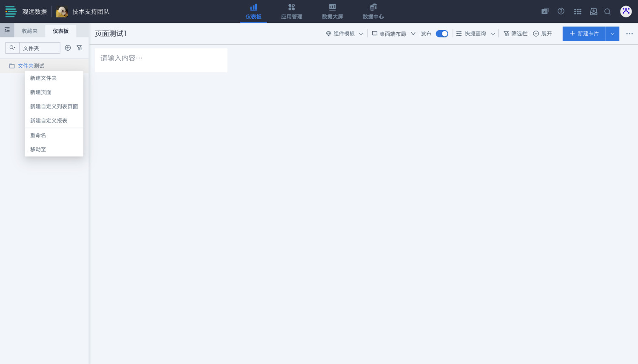Open the help question mark icon
This screenshot has height=364, width=638.
click(x=561, y=11)
